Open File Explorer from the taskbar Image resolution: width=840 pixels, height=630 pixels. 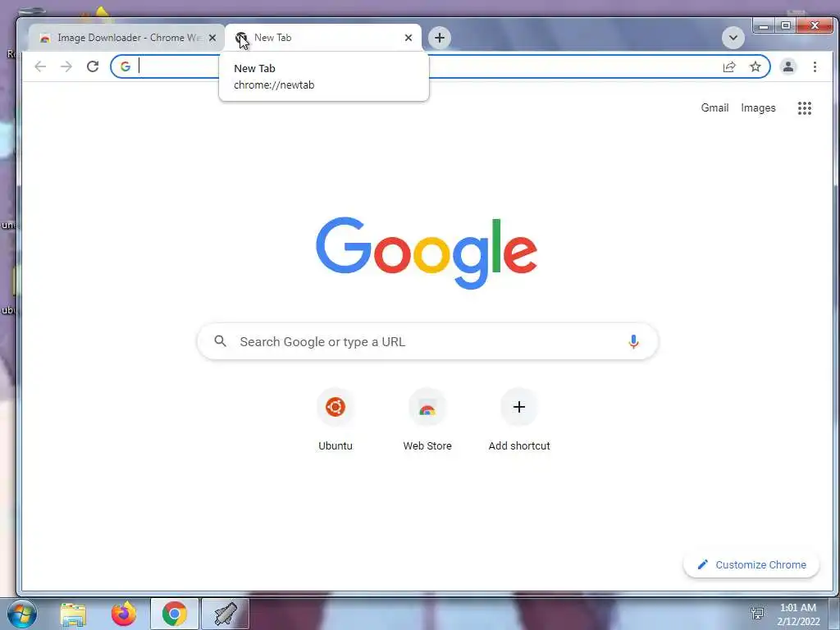pyautogui.click(x=73, y=614)
